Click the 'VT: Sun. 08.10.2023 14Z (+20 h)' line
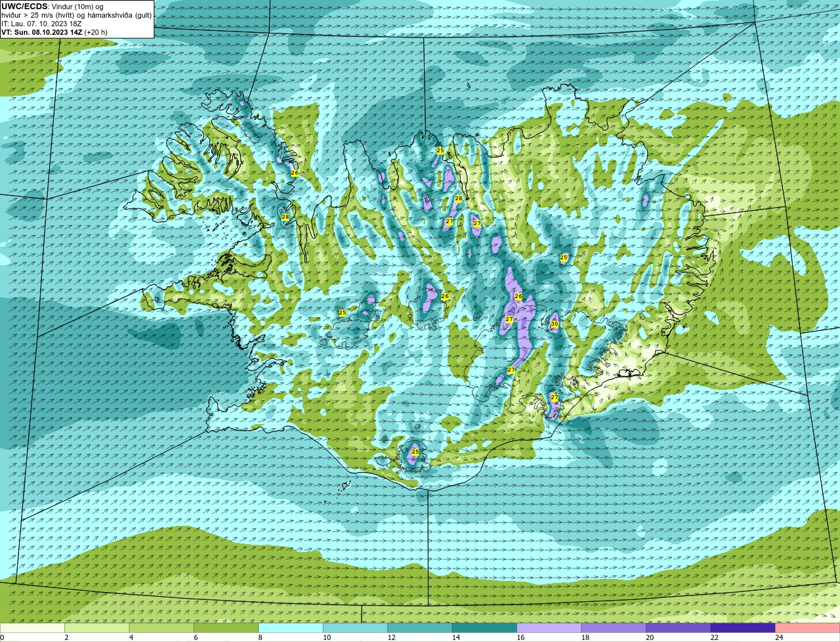 click(54, 32)
